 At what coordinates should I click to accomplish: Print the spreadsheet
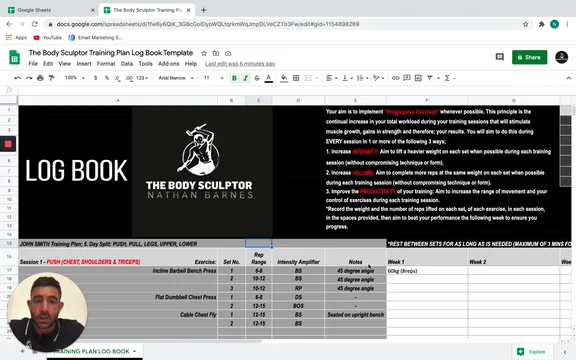coord(40,78)
